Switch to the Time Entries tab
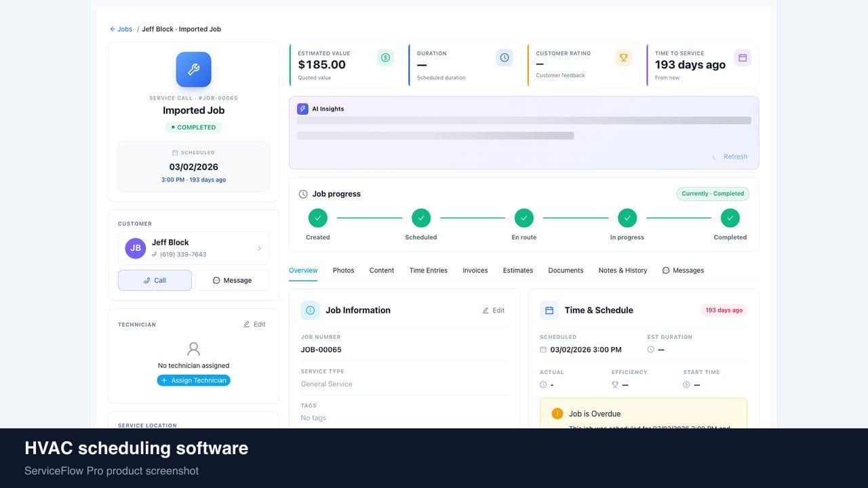This screenshot has width=868, height=488. click(429, 270)
